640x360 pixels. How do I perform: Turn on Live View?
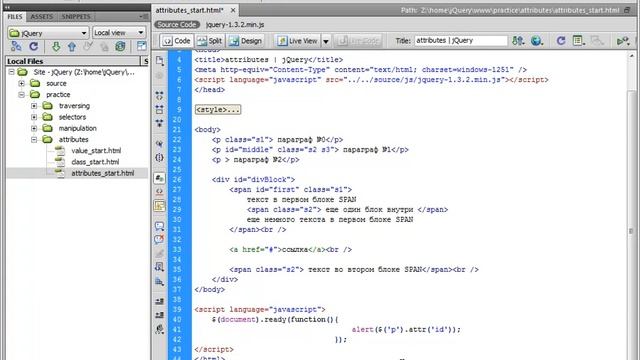[298, 41]
